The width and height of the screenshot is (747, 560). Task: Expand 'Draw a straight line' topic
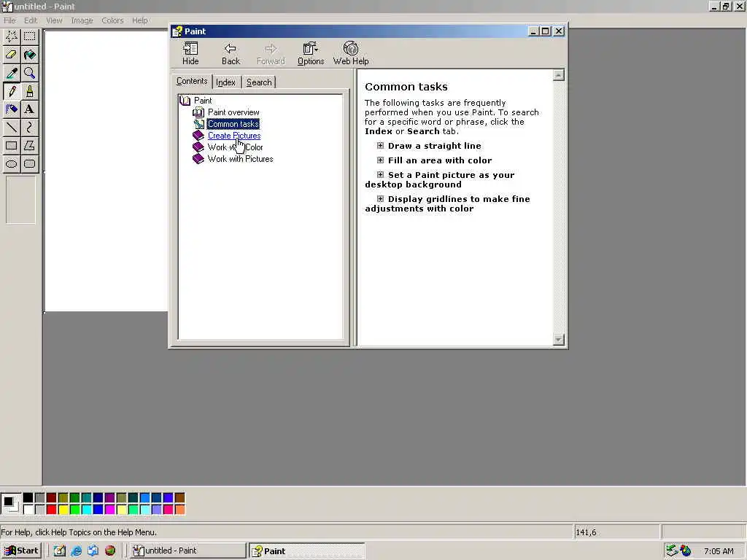[380, 146]
